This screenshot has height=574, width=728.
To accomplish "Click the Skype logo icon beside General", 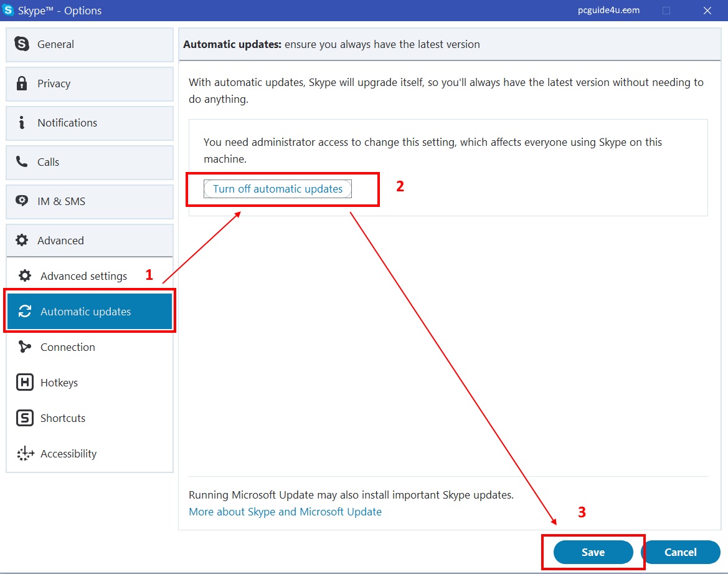I will coord(22,44).
